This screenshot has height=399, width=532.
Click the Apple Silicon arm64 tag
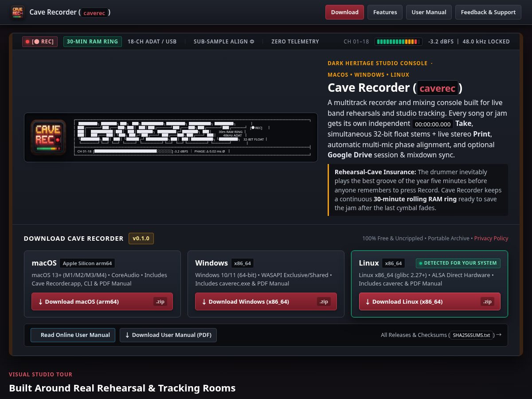pos(87,263)
